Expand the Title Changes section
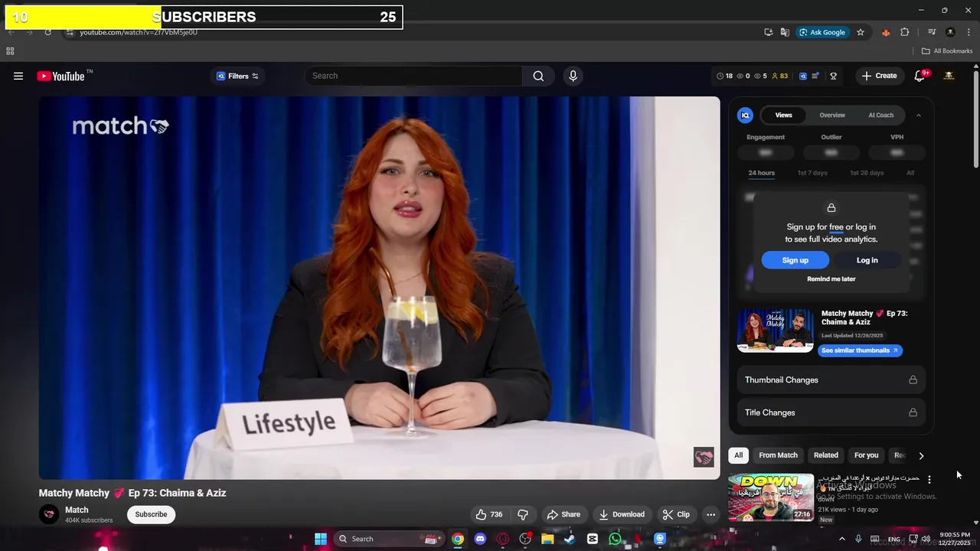980x551 pixels. [831, 412]
